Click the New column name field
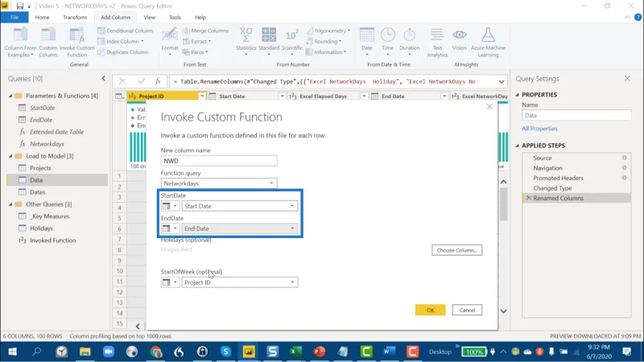644x362 pixels. [x=219, y=161]
